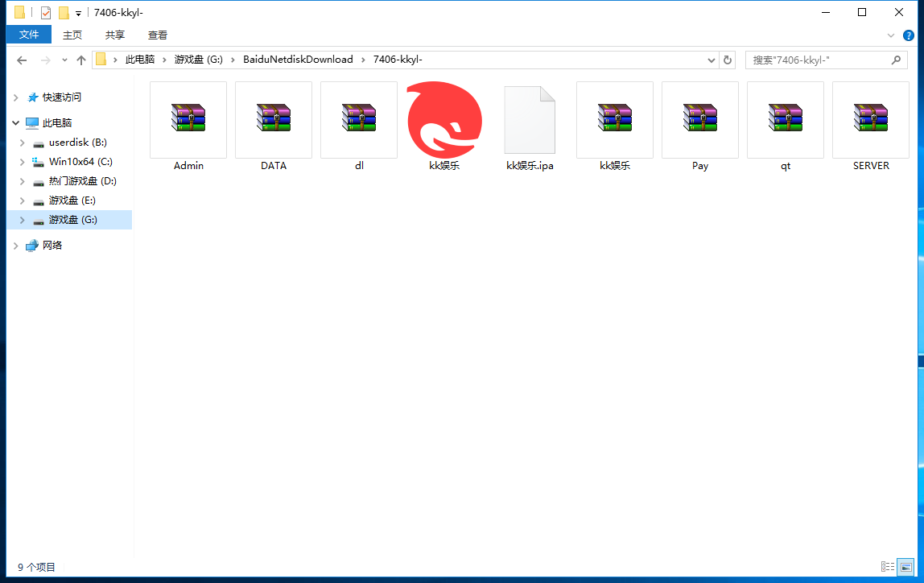Click the refresh button beside address bar
This screenshot has height=583, width=924.
pyautogui.click(x=728, y=60)
